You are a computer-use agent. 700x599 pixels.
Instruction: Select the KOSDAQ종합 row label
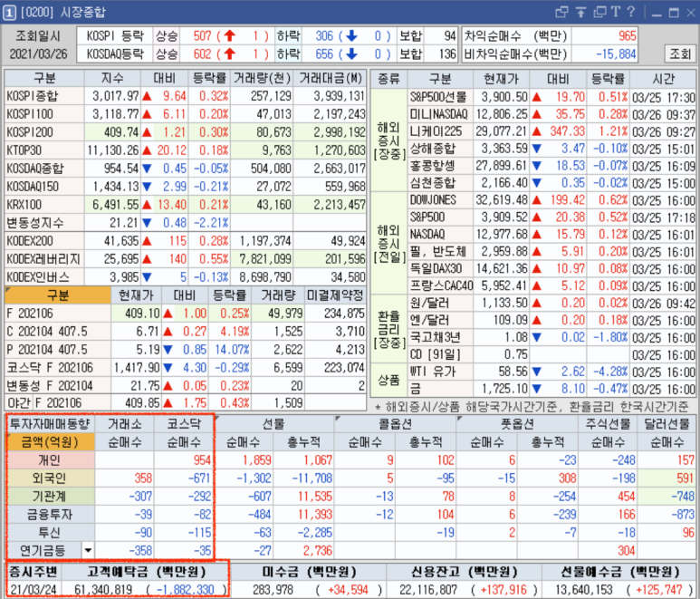coord(44,169)
